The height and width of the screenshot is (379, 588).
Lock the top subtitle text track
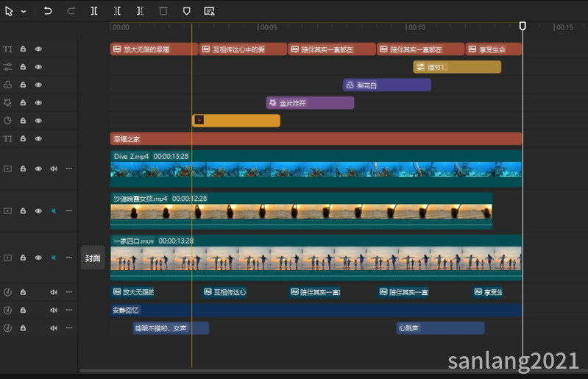[x=23, y=49]
